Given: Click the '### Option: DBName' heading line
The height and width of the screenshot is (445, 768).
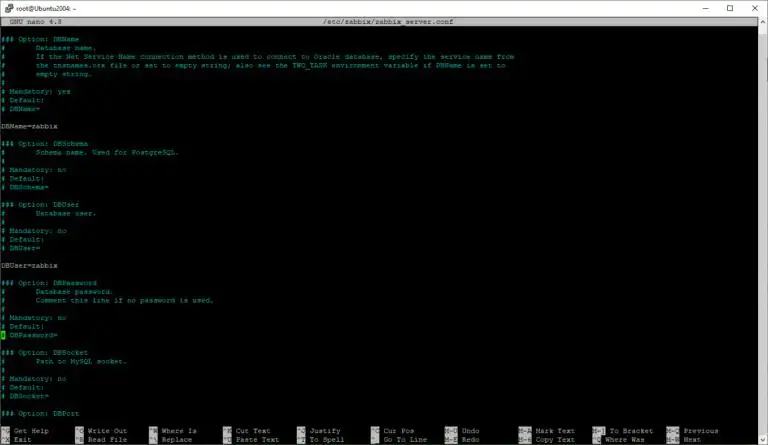Looking at the screenshot, I should click(x=40, y=39).
